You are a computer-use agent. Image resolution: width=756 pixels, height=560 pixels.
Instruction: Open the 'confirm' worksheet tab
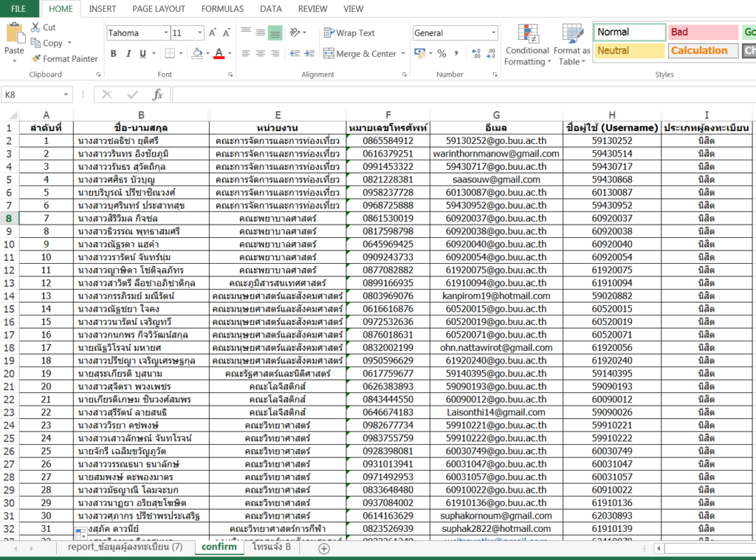219,547
